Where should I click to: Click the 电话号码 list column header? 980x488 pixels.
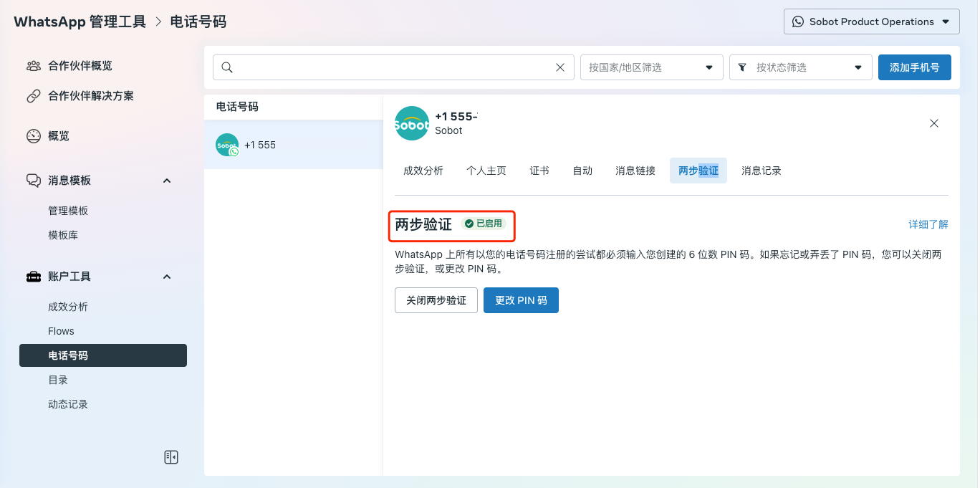click(237, 107)
